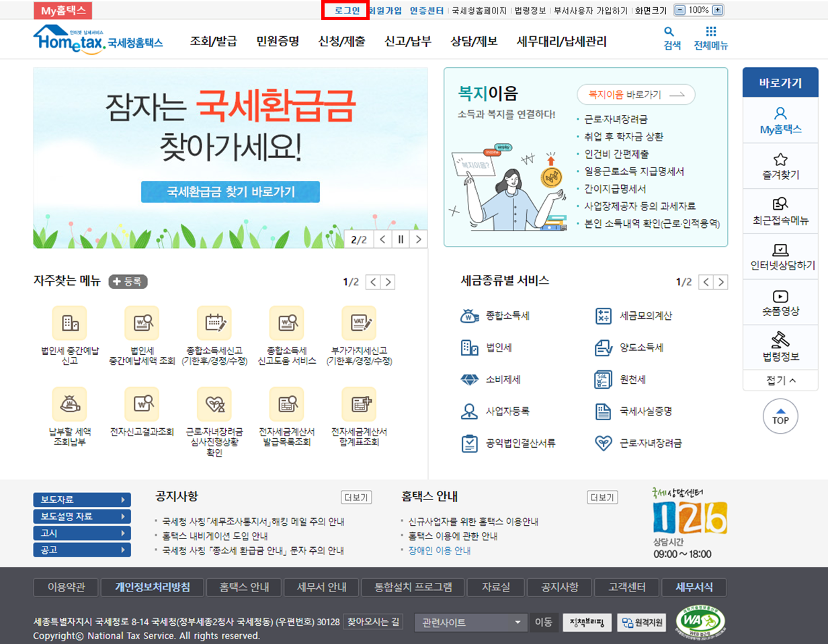Click 등록 button beside 자주찾는 메뉴
This screenshot has height=644, width=828.
tap(128, 282)
